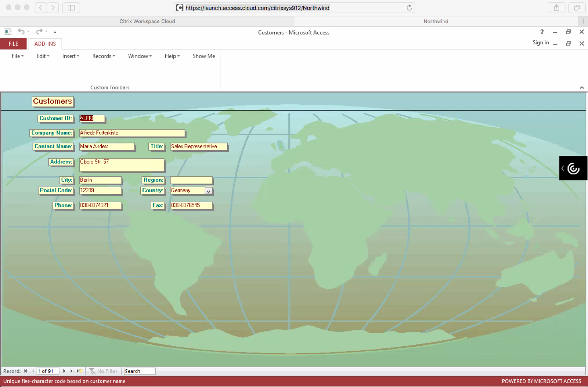Open the Country dropdown list
This screenshot has height=387, width=588.
(x=208, y=191)
